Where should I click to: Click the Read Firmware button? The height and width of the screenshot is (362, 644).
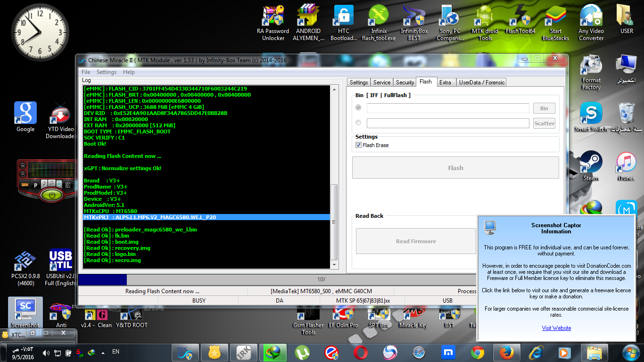(x=416, y=241)
